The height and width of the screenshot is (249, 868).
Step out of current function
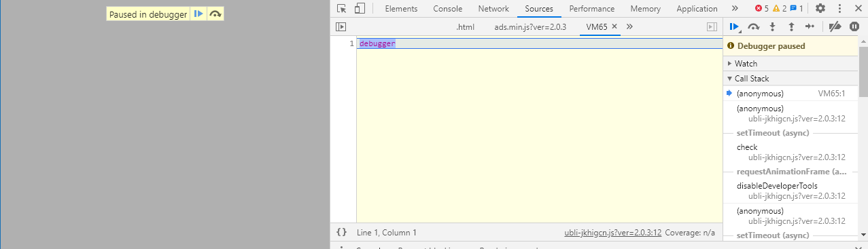(x=791, y=27)
